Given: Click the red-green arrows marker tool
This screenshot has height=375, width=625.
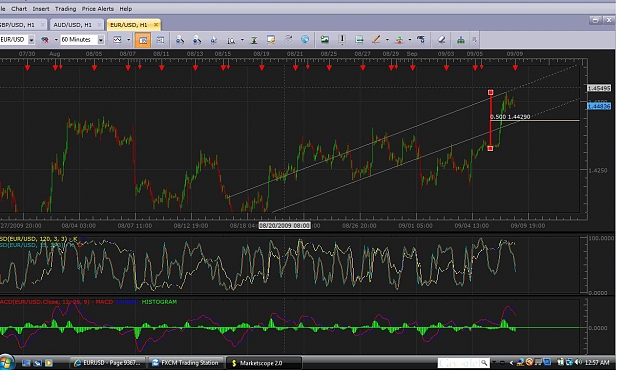Looking at the screenshot, I should click(x=399, y=39).
